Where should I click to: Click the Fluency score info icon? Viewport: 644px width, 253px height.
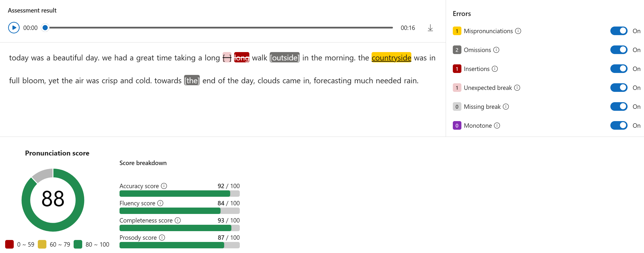pyautogui.click(x=160, y=203)
